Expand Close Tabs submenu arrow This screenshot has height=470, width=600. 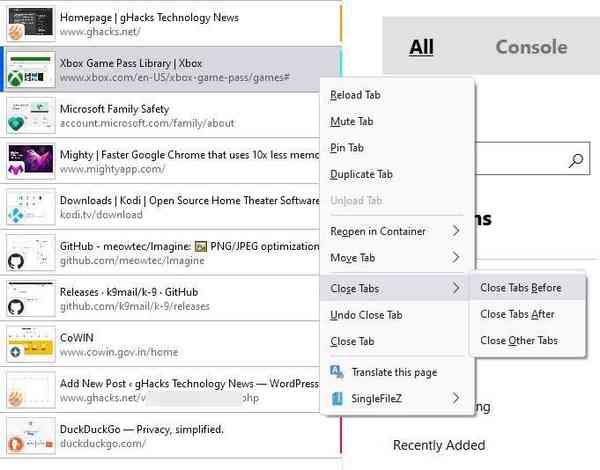pos(456,287)
